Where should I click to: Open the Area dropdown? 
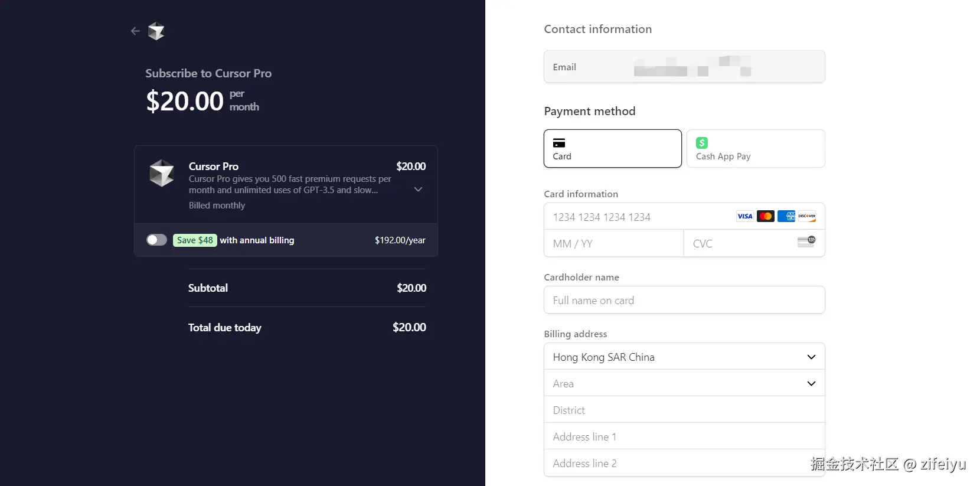[x=684, y=383]
